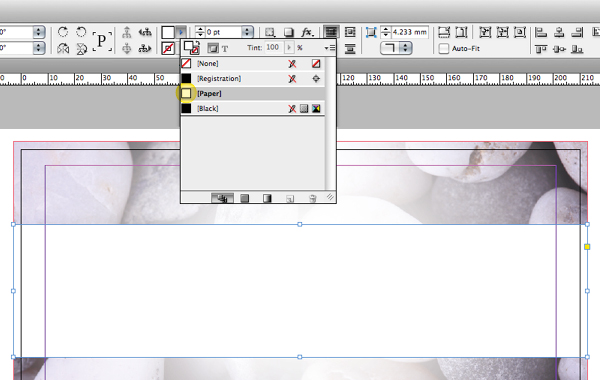600x380 pixels.
Task: Open the stroke weight dropdown
Action: [x=247, y=32]
